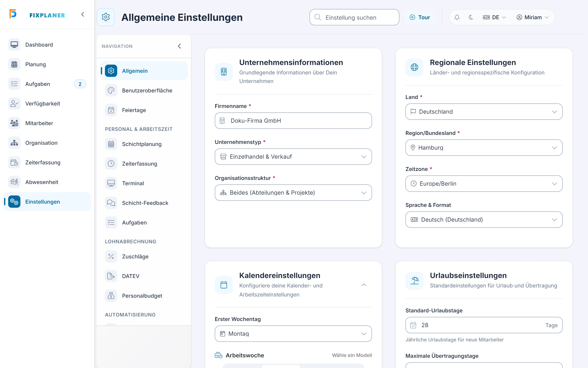Viewport: 588px width, 368px height.
Task: Click the Zuschläge percent icon
Action: 111,256
